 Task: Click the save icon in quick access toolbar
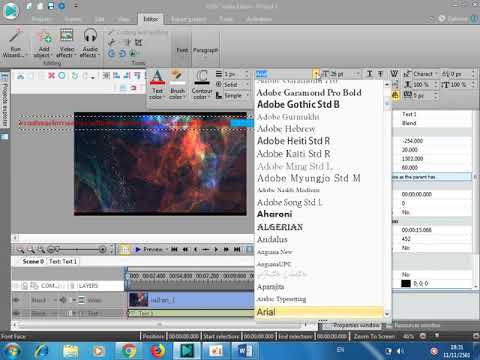[51, 6]
